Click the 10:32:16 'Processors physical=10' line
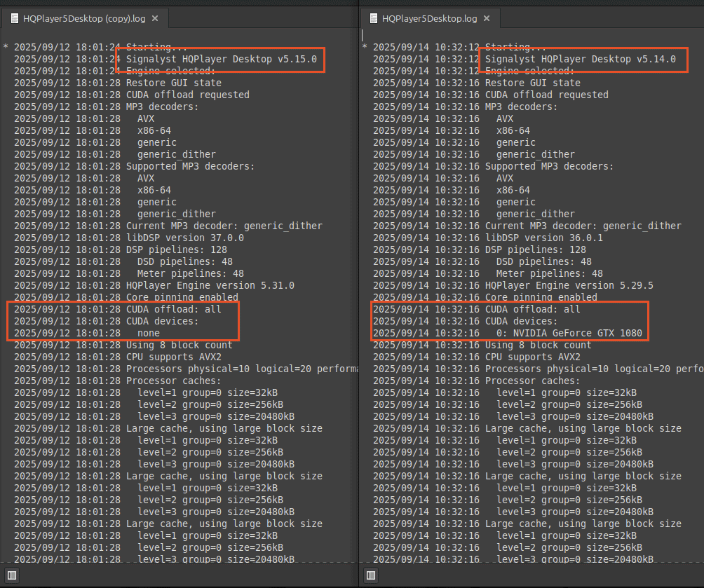704x588 pixels. tap(539, 369)
